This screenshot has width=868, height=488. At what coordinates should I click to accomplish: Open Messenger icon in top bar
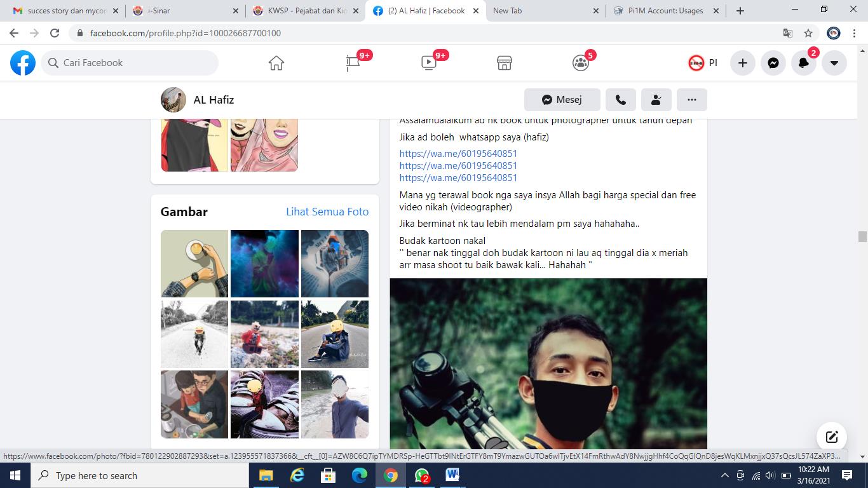[773, 63]
